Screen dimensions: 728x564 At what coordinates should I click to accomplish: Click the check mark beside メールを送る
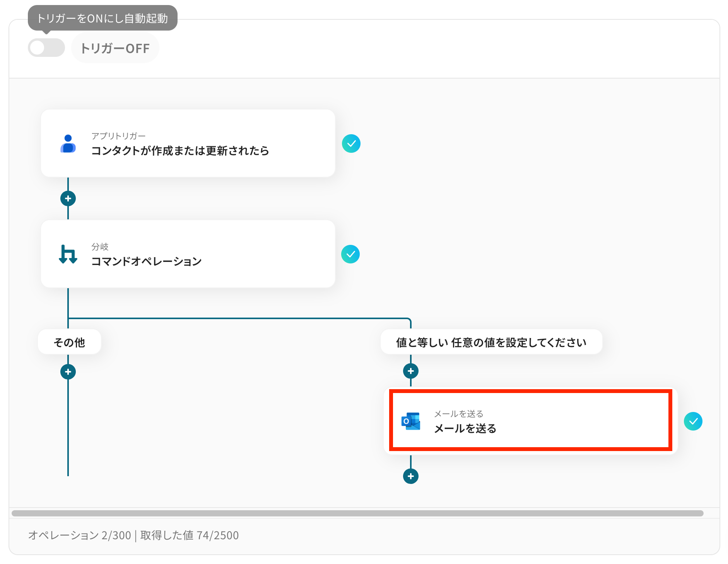point(693,421)
